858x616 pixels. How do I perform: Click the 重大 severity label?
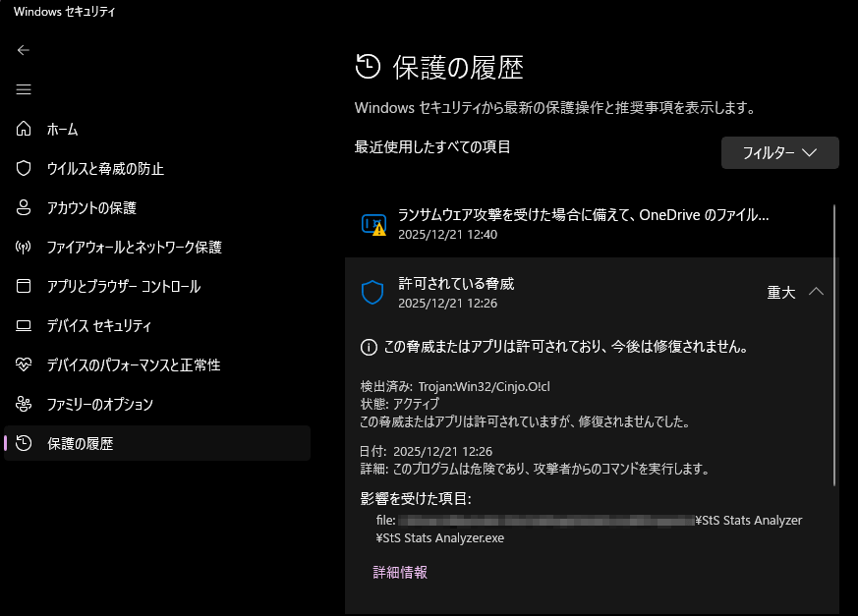[x=780, y=293]
